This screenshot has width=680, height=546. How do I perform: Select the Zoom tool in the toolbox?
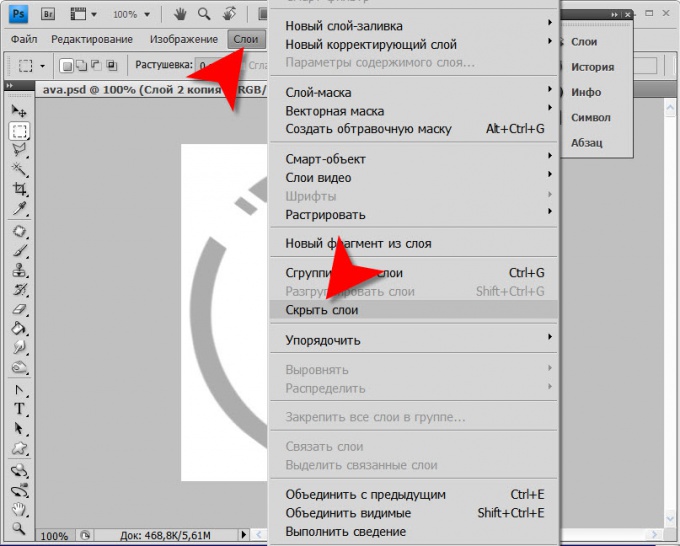(x=19, y=528)
